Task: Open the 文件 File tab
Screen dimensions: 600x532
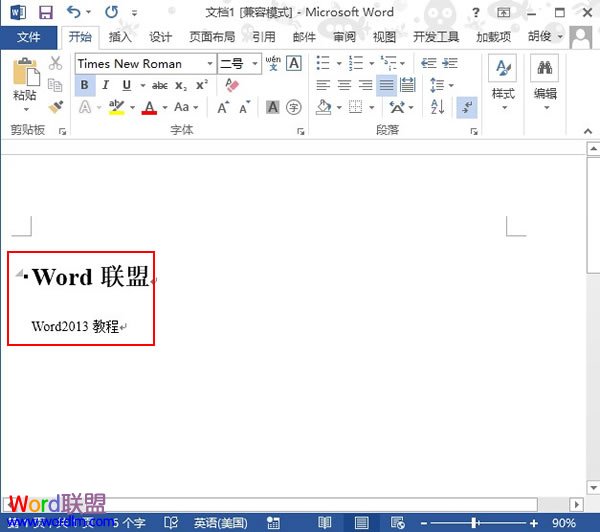Action: point(28,37)
